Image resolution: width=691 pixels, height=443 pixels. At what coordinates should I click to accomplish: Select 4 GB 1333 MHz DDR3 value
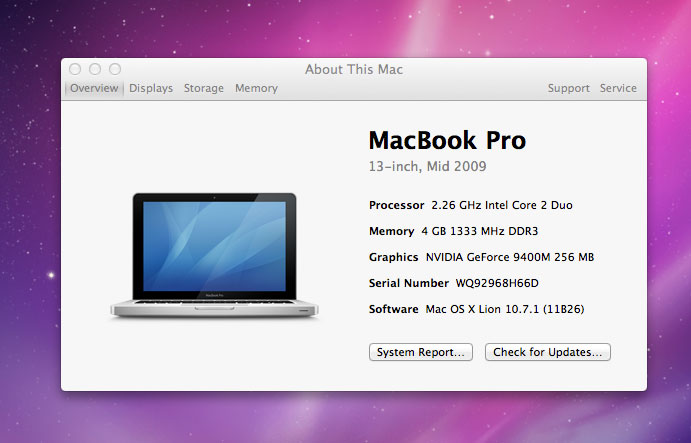(479, 231)
